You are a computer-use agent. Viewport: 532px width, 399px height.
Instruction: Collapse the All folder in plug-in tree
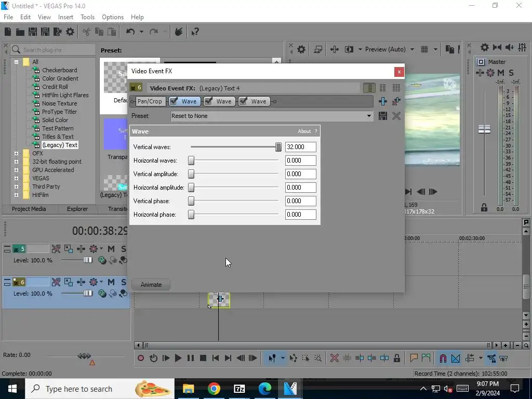[16, 62]
